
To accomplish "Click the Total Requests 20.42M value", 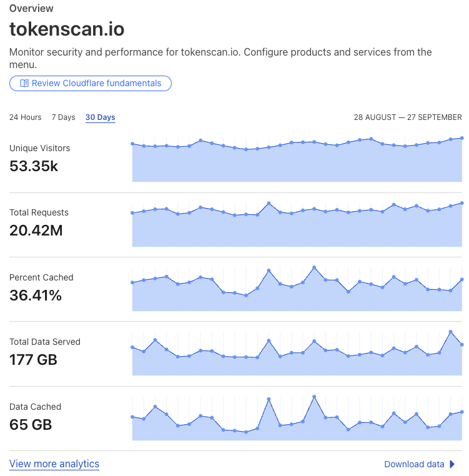I will tap(36, 231).
